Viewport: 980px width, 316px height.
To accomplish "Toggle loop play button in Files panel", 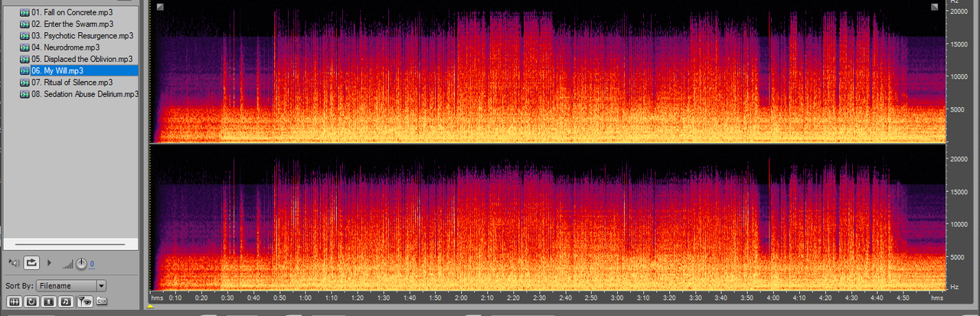I will [31, 262].
